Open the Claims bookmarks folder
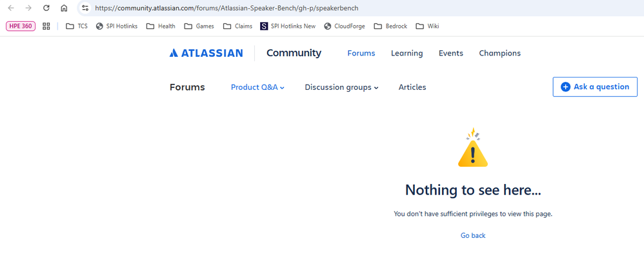Screen dimensions: 644x261 tap(238, 26)
